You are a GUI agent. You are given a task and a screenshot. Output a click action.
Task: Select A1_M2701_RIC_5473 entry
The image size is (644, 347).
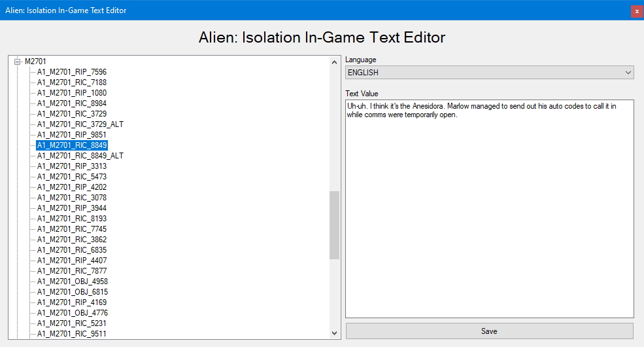(x=72, y=177)
